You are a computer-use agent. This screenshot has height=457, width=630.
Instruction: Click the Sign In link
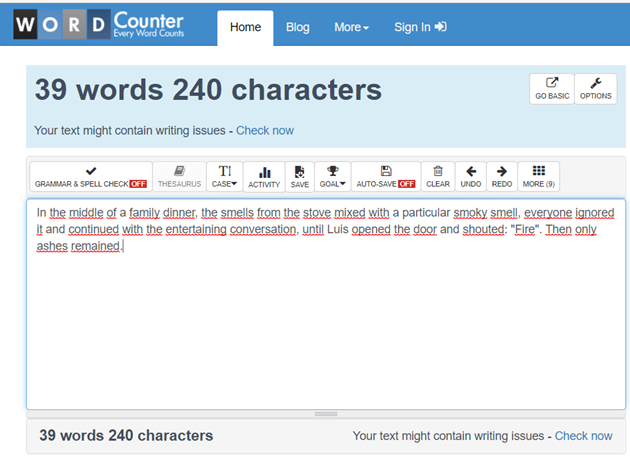420,27
